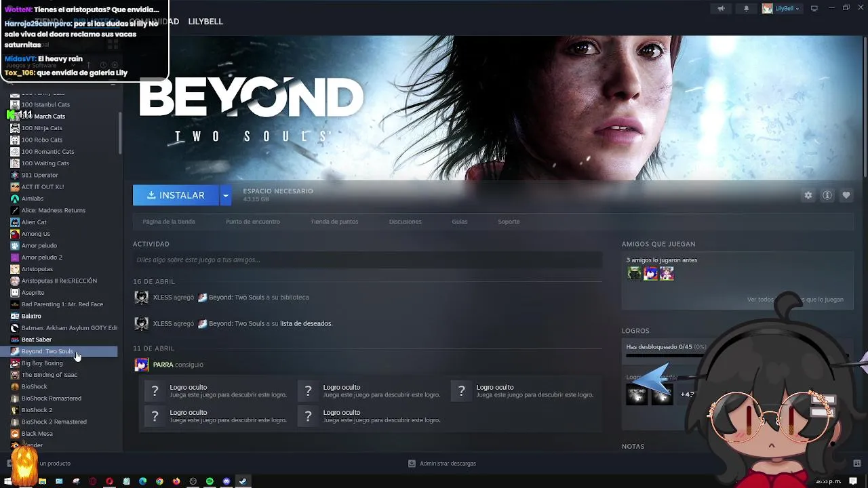The image size is (868, 488).
Task: Open the LilyBell account dropdown
Action: pos(781,9)
